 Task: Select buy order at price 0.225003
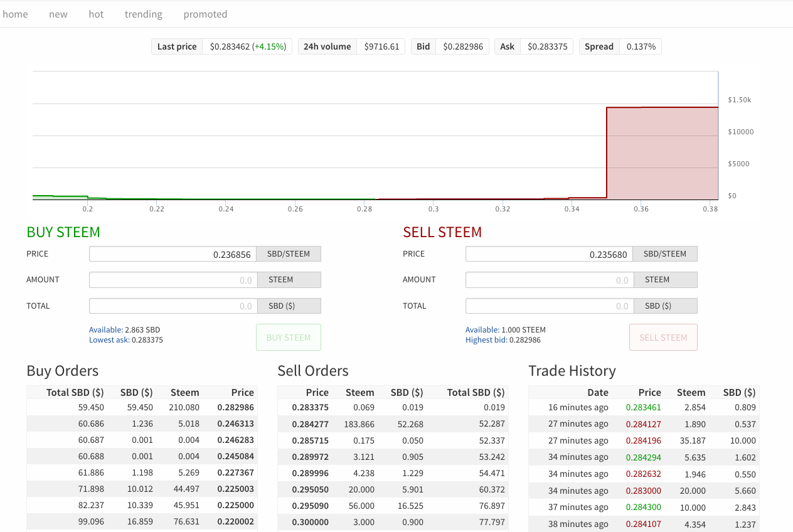142,489
